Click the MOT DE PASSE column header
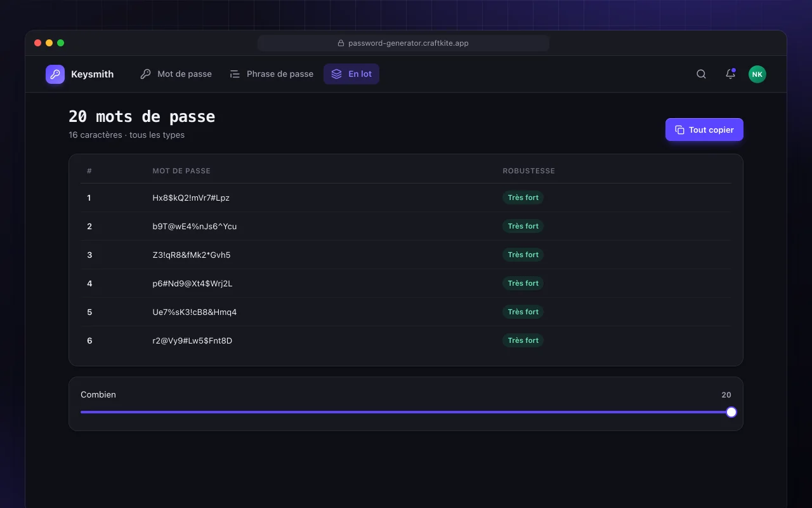Image resolution: width=812 pixels, height=508 pixels. 181,171
